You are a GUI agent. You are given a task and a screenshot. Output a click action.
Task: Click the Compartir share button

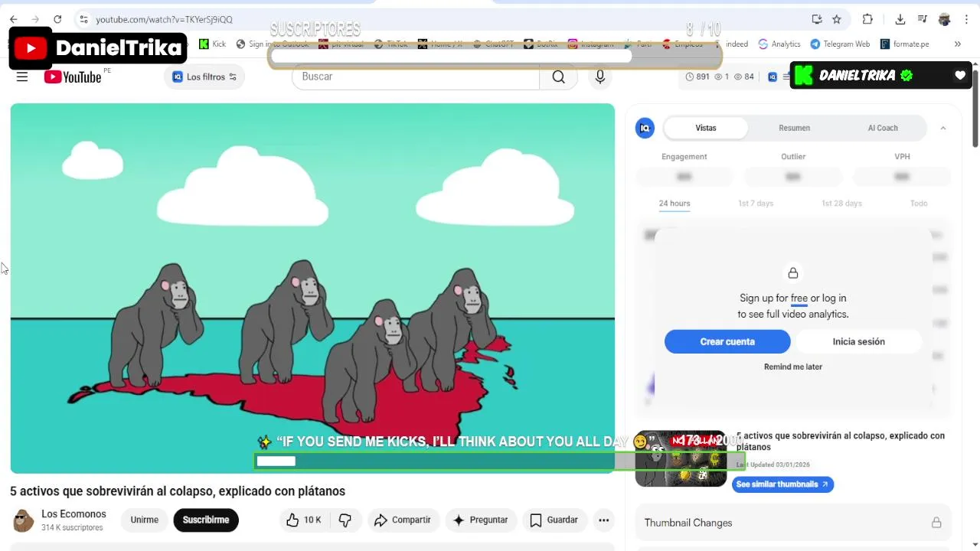(403, 520)
